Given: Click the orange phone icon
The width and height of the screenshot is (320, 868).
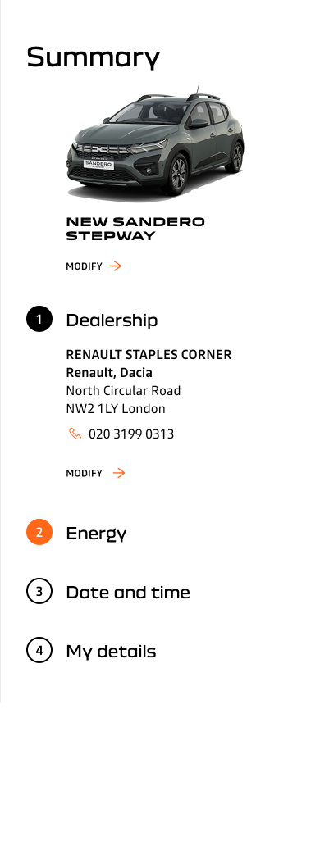Looking at the screenshot, I should tap(75, 434).
